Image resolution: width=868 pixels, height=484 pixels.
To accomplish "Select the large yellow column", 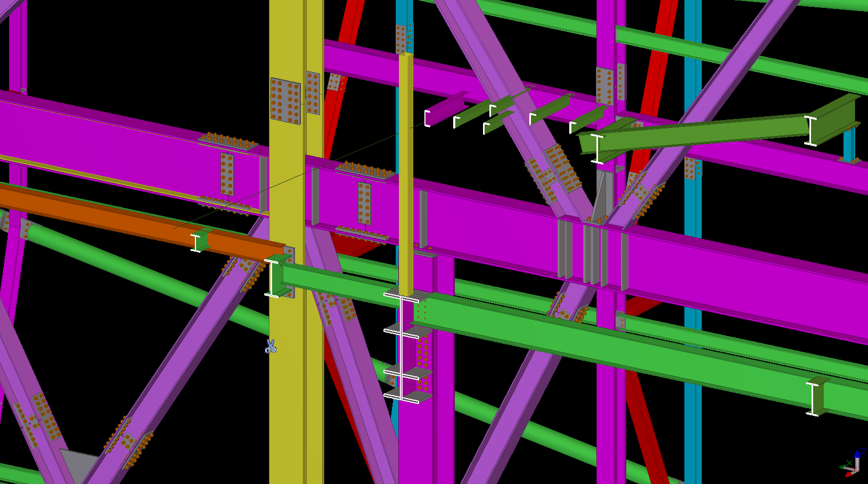I will point(286,373).
